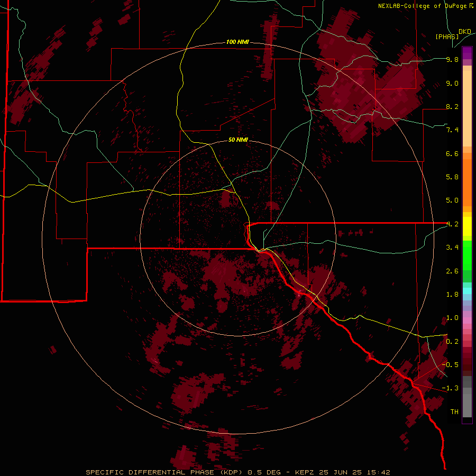The height and width of the screenshot is (476, 476).
Task: Click the [PHAS] legend heading
Action: (x=447, y=36)
